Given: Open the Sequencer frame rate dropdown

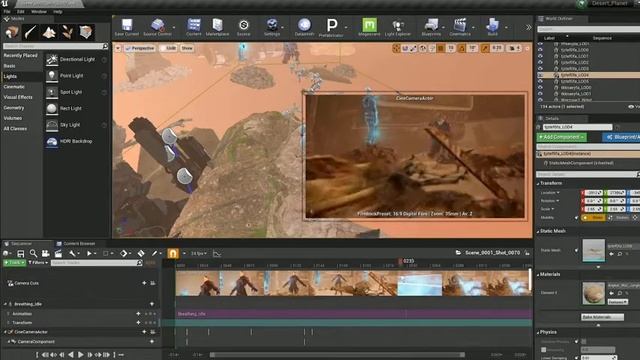Looking at the screenshot, I should pyautogui.click(x=198, y=253).
